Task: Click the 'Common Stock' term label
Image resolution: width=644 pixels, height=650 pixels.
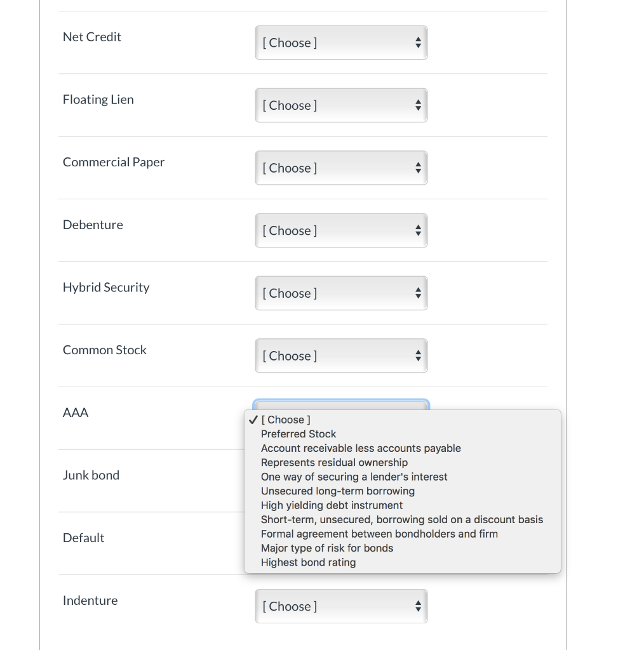Action: click(105, 350)
